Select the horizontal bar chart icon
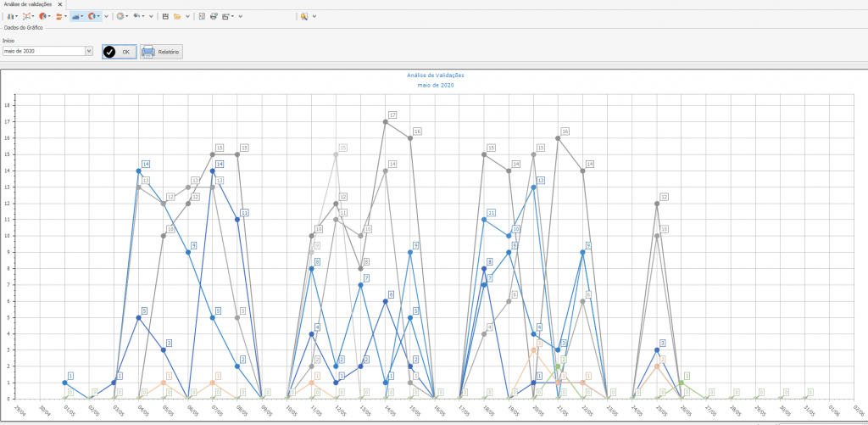The image size is (868, 425). pyautogui.click(x=58, y=16)
